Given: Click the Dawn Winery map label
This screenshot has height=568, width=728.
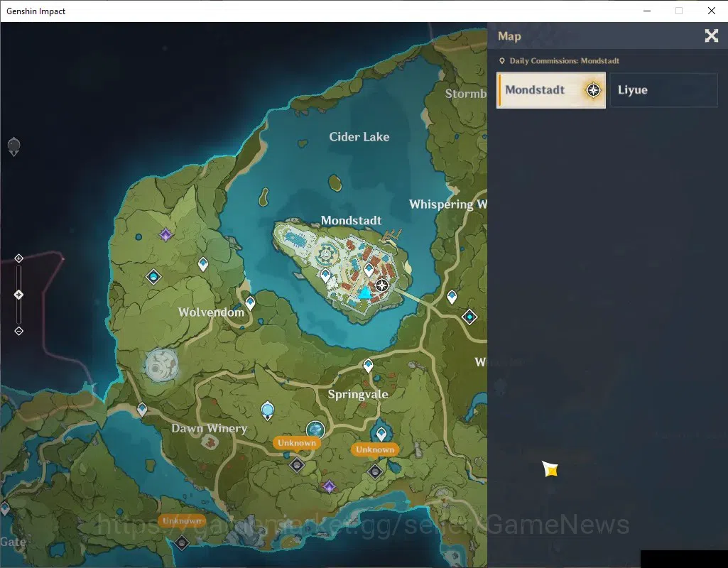Looking at the screenshot, I should click(x=209, y=428).
